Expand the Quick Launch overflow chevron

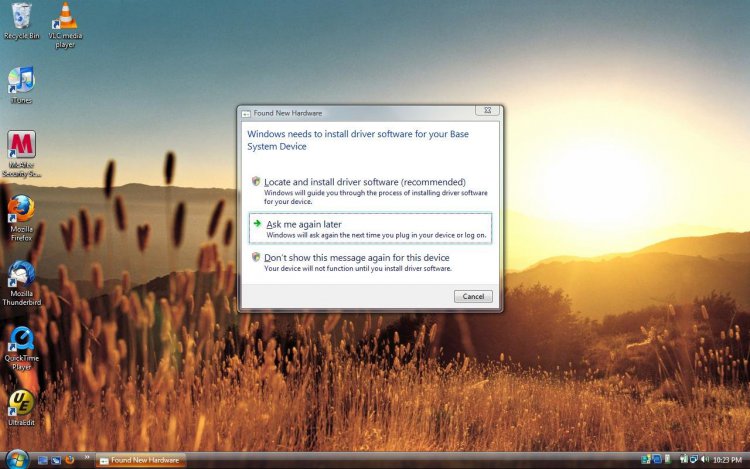click(87, 458)
